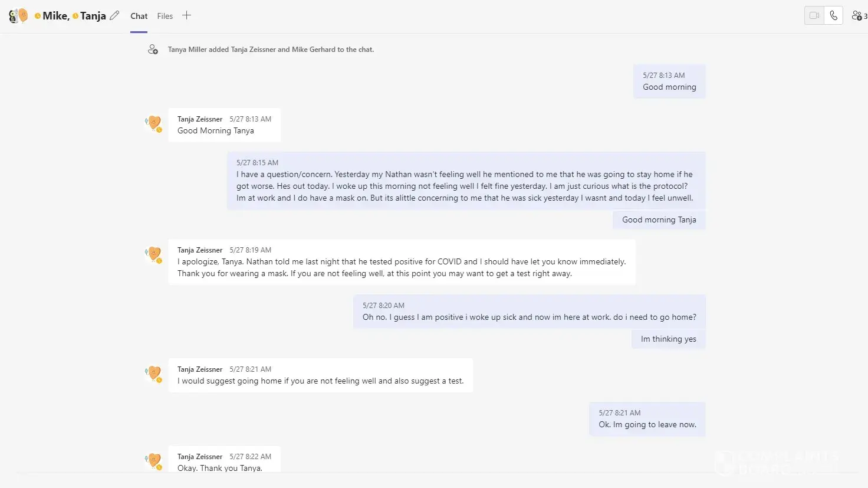Select the 'Im thinking yes' message bubble

pyautogui.click(x=668, y=339)
